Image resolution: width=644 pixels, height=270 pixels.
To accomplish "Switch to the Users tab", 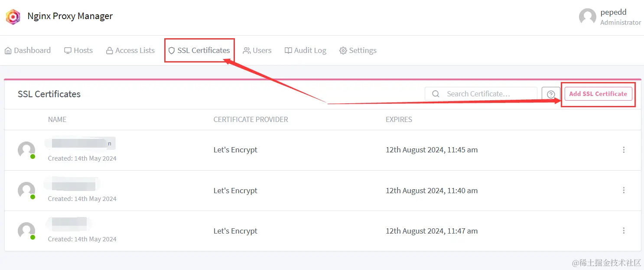I will 257,50.
